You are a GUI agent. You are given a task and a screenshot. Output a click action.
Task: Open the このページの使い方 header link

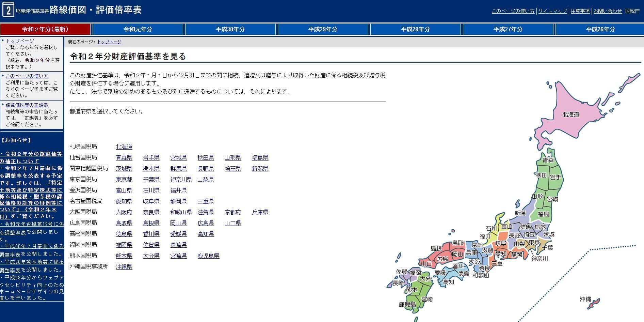point(513,11)
